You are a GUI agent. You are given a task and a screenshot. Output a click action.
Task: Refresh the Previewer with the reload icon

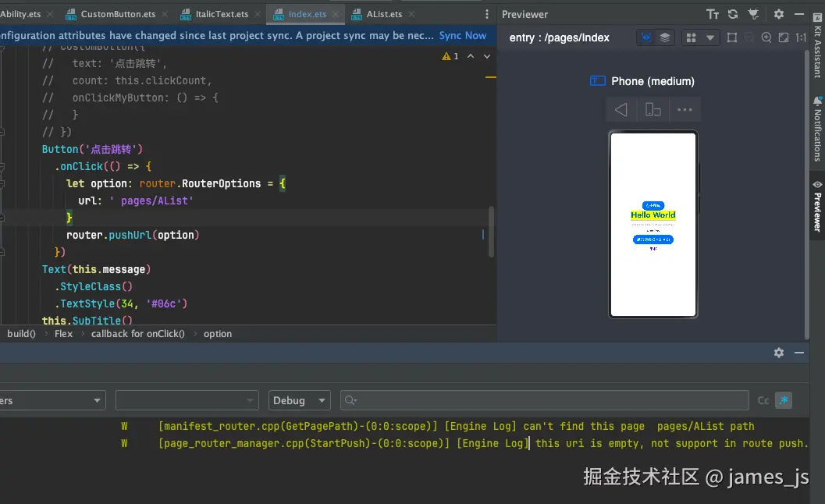click(733, 14)
